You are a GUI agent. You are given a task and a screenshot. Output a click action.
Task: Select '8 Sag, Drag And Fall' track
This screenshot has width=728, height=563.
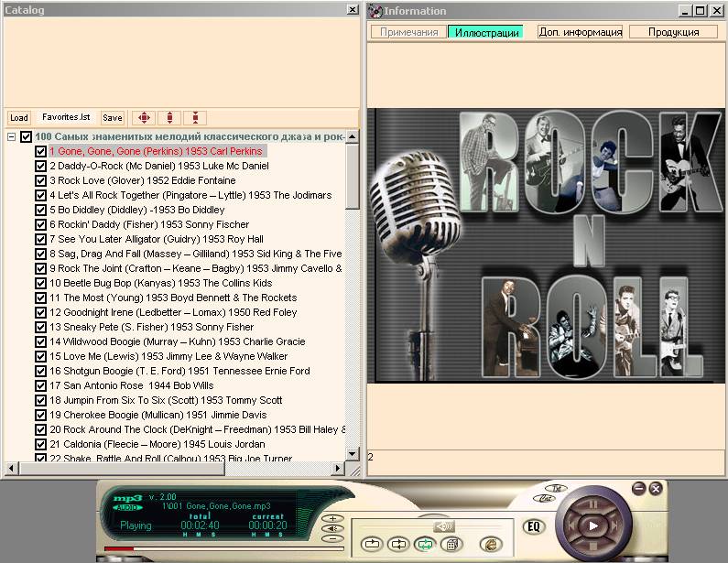click(195, 254)
